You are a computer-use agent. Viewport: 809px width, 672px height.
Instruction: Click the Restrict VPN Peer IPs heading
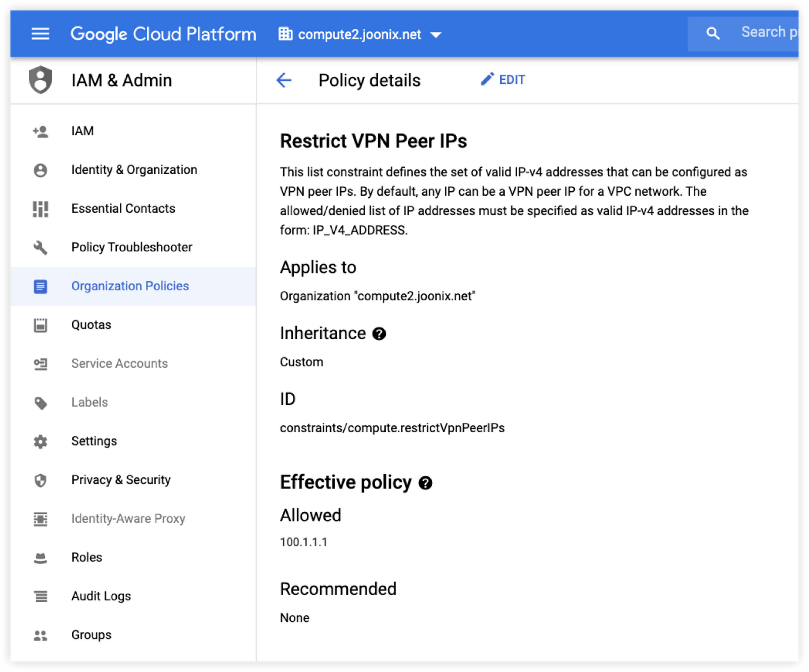coord(374,141)
